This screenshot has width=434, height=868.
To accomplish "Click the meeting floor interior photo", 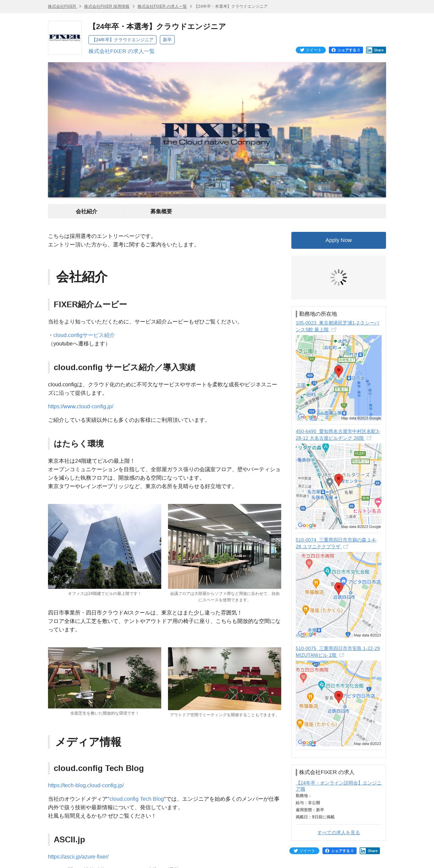I will 224,546.
